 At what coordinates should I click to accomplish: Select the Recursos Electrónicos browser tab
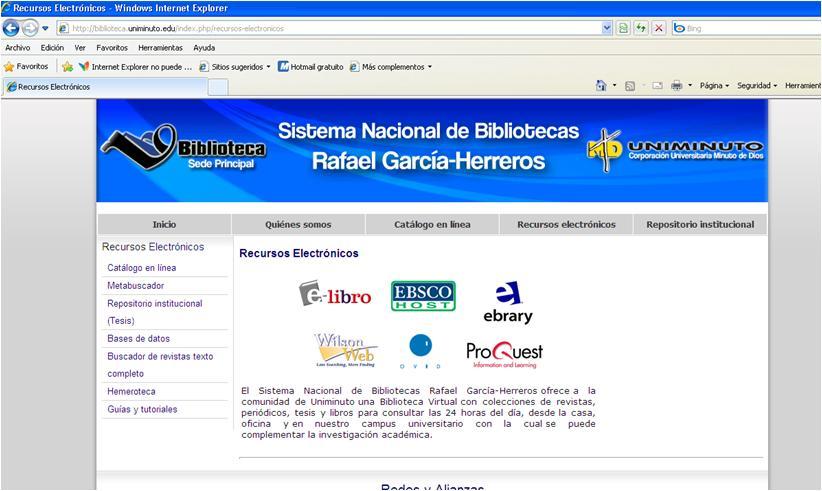[105, 86]
